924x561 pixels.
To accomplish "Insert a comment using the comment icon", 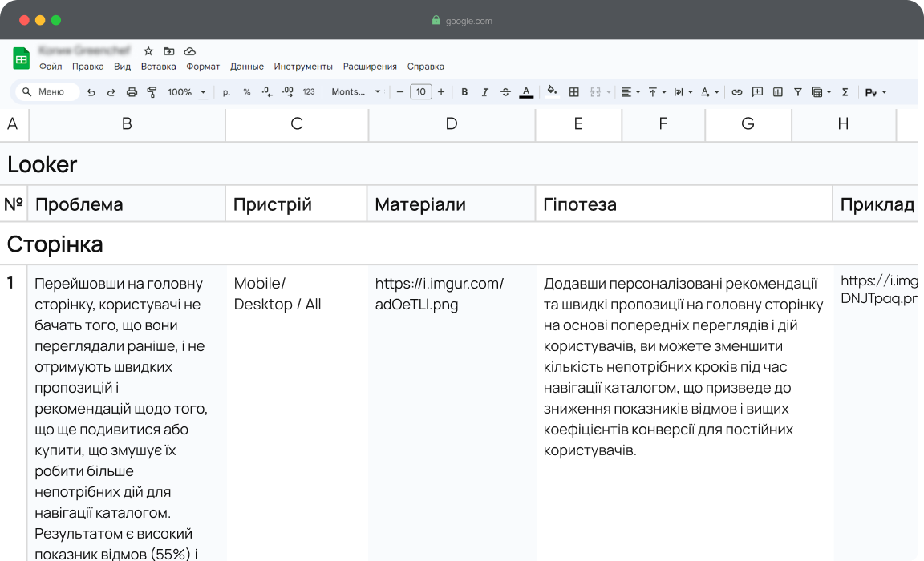I will [757, 92].
